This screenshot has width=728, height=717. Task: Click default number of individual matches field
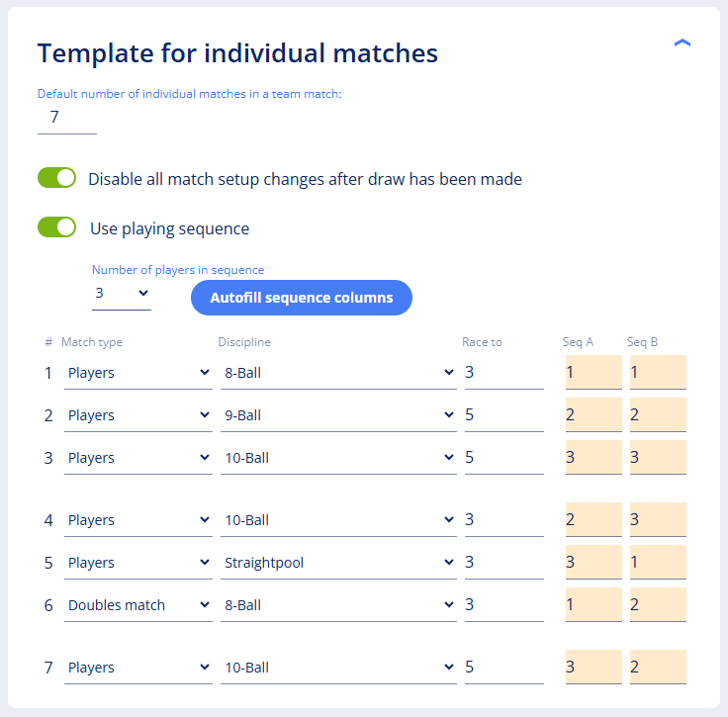click(x=66, y=118)
